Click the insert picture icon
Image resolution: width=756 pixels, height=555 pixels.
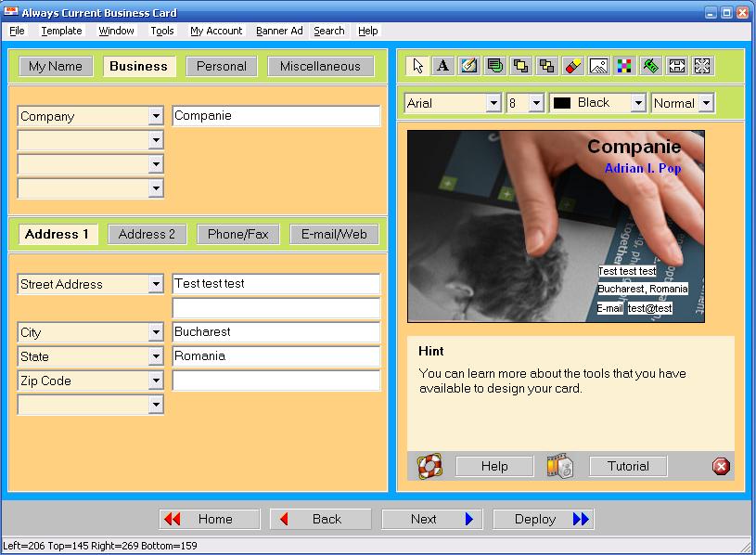coord(598,66)
